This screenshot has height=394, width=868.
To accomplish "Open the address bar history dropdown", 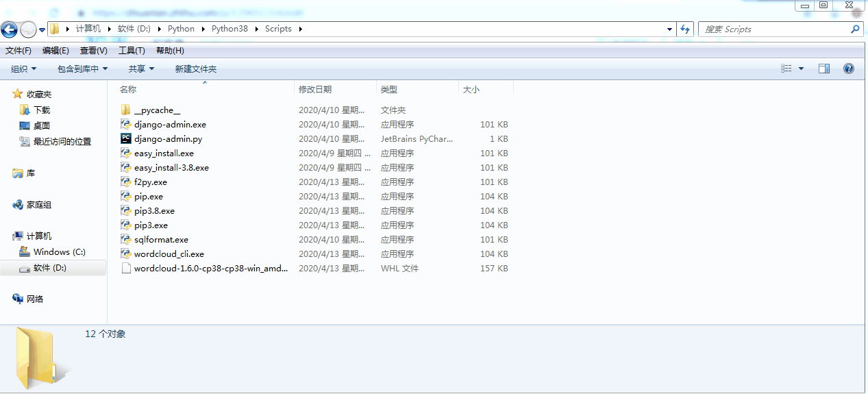I will click(x=670, y=29).
